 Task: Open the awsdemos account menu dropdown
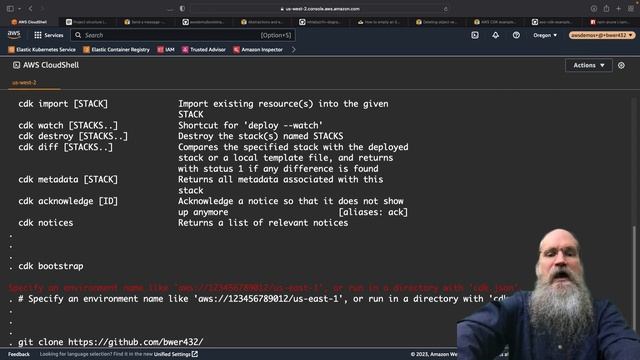(x=602, y=35)
